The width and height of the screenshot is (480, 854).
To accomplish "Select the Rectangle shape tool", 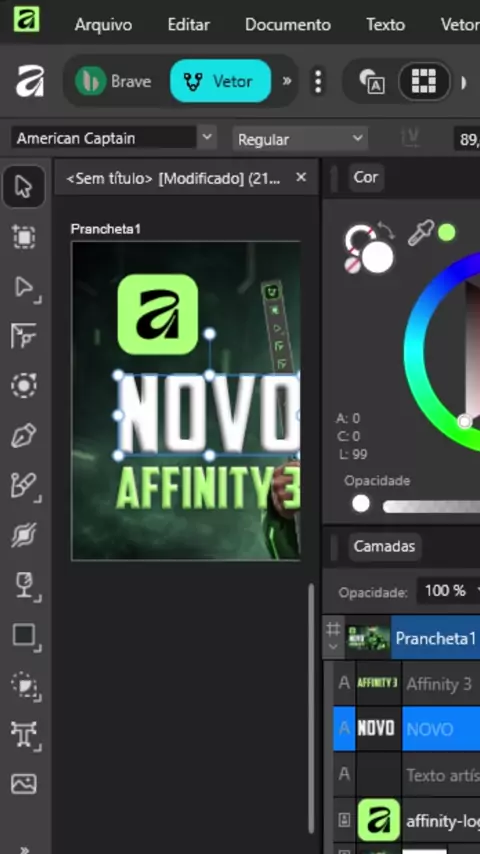I will (x=25, y=636).
